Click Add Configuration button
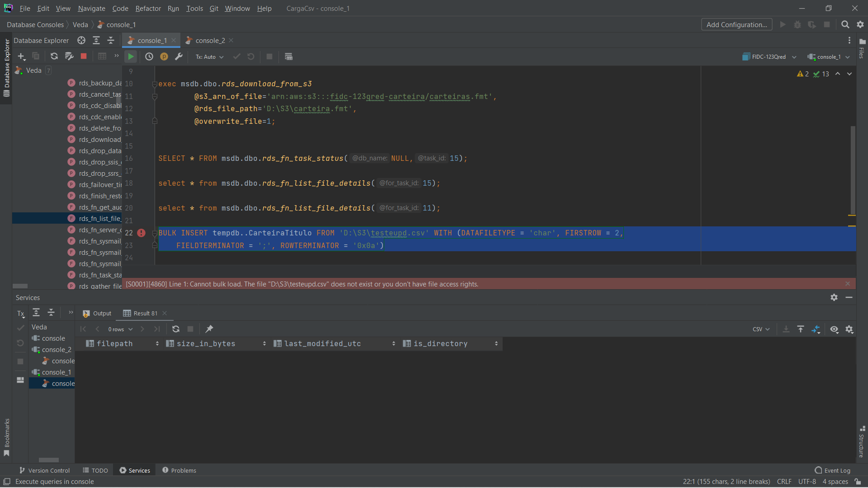 pos(736,24)
